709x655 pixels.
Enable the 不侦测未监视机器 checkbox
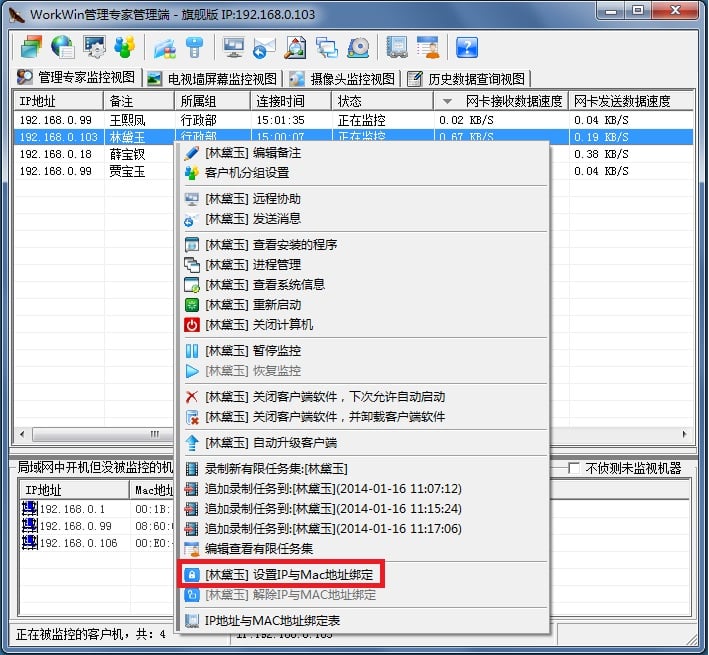click(573, 468)
